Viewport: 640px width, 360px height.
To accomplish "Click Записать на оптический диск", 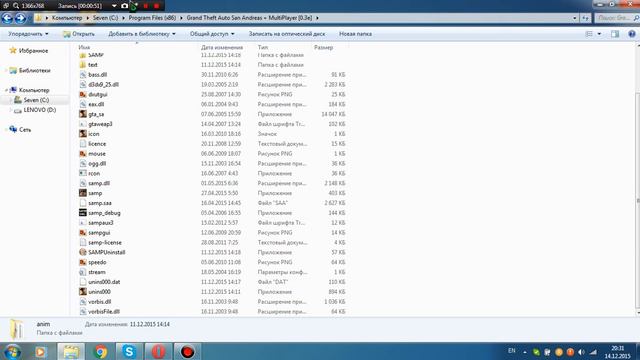I will [287, 34].
